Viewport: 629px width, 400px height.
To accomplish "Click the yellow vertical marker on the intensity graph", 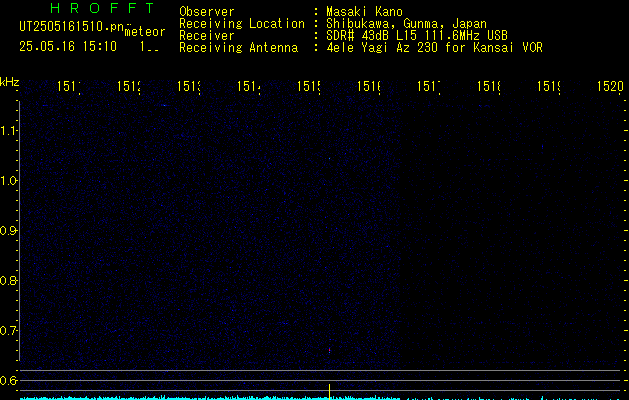I will (329, 392).
